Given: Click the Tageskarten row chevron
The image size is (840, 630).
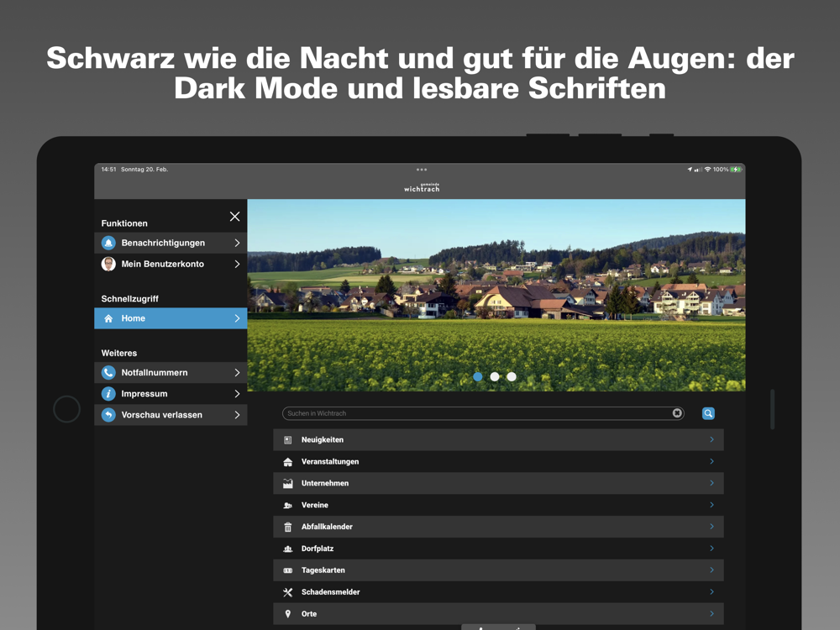Looking at the screenshot, I should (712, 570).
